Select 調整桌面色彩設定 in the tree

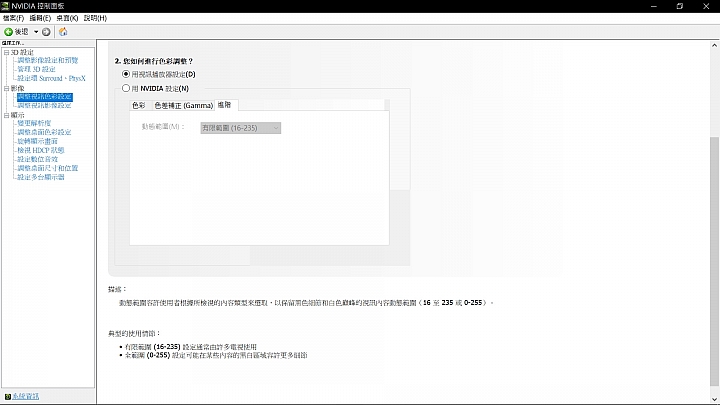coord(45,132)
